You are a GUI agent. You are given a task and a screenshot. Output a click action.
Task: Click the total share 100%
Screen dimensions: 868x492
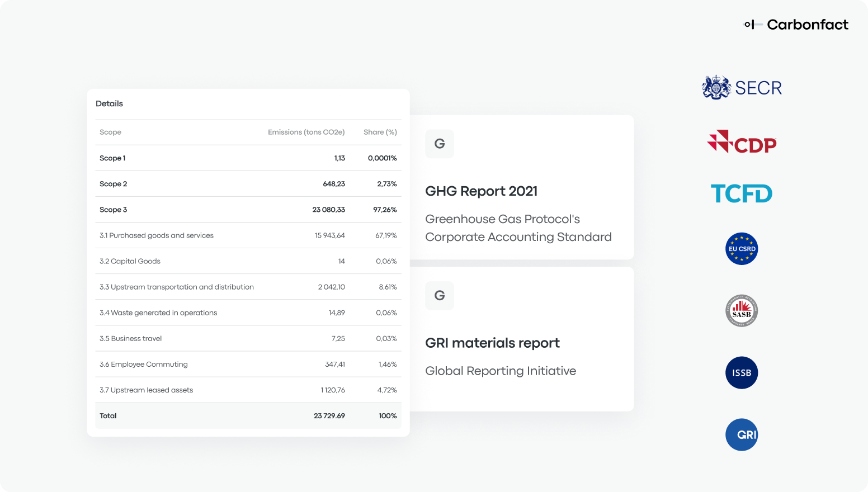pyautogui.click(x=388, y=416)
